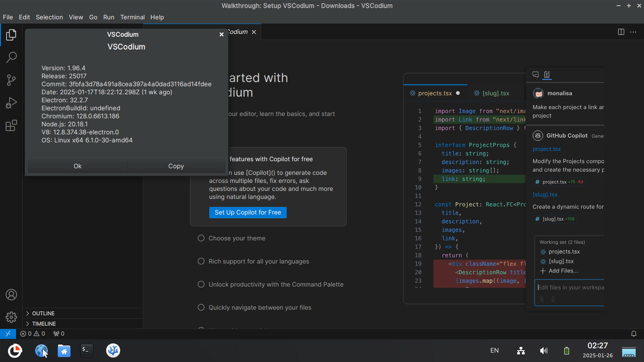Click the VSCodium taskbar icon

click(113, 350)
